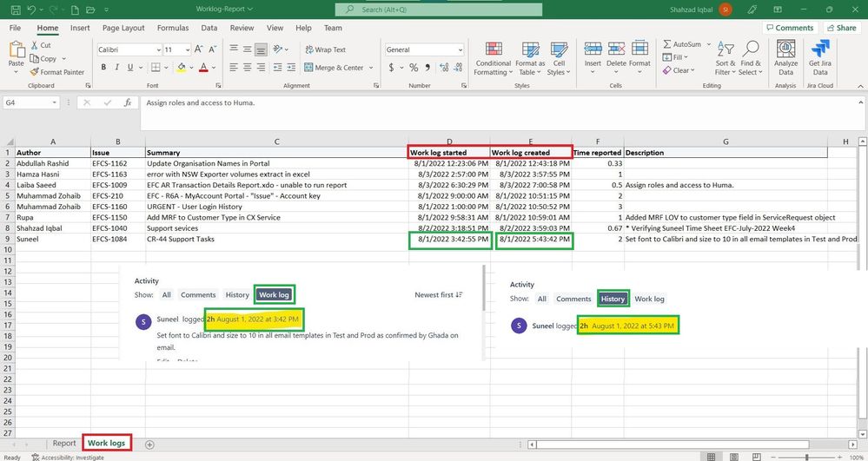Toggle Italic formatting
The width and height of the screenshot is (868, 461).
coord(115,67)
